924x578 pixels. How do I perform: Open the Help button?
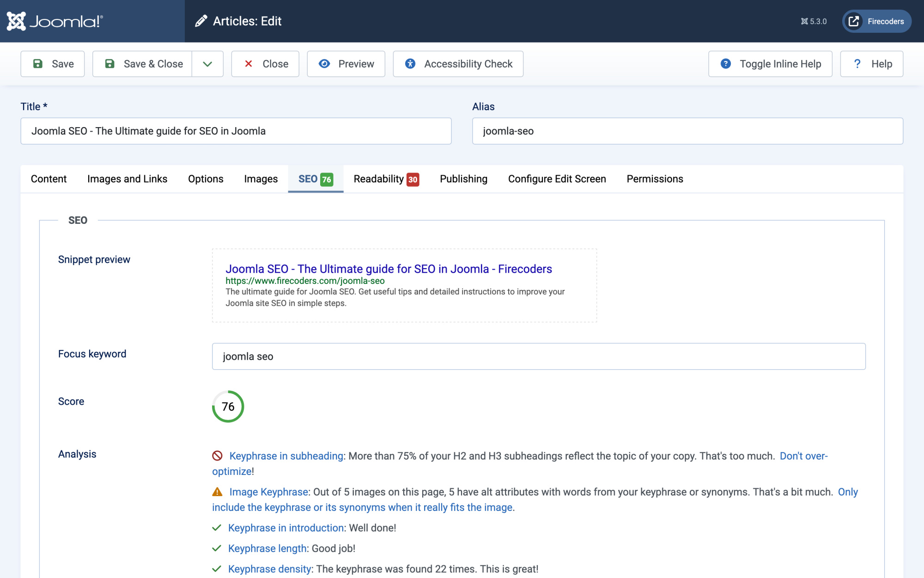point(871,64)
